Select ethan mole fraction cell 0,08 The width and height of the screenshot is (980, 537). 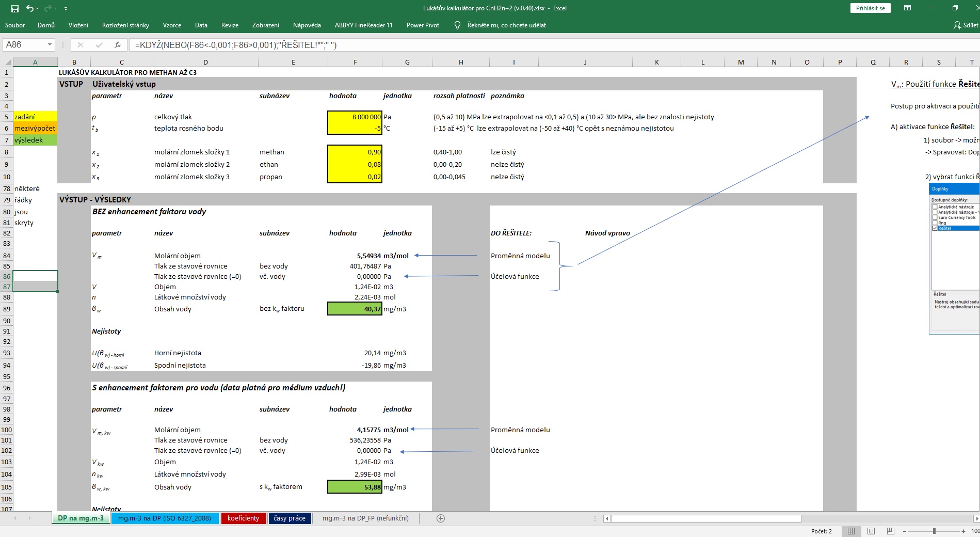click(x=355, y=164)
